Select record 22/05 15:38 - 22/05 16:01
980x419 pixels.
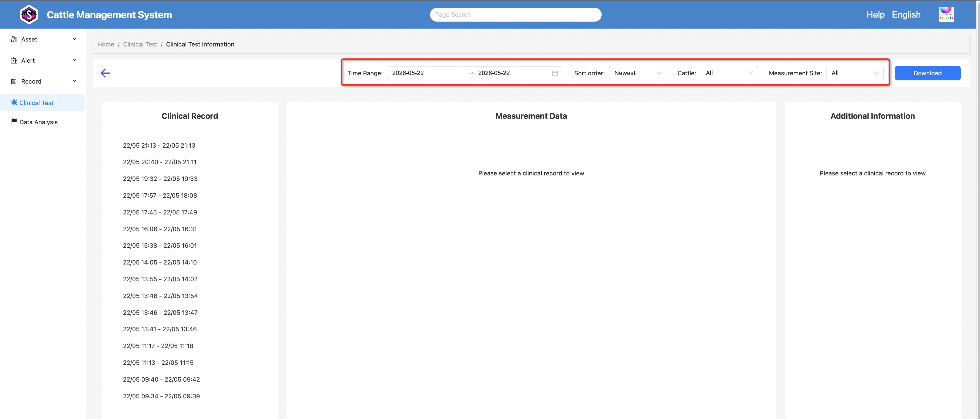[x=160, y=246]
